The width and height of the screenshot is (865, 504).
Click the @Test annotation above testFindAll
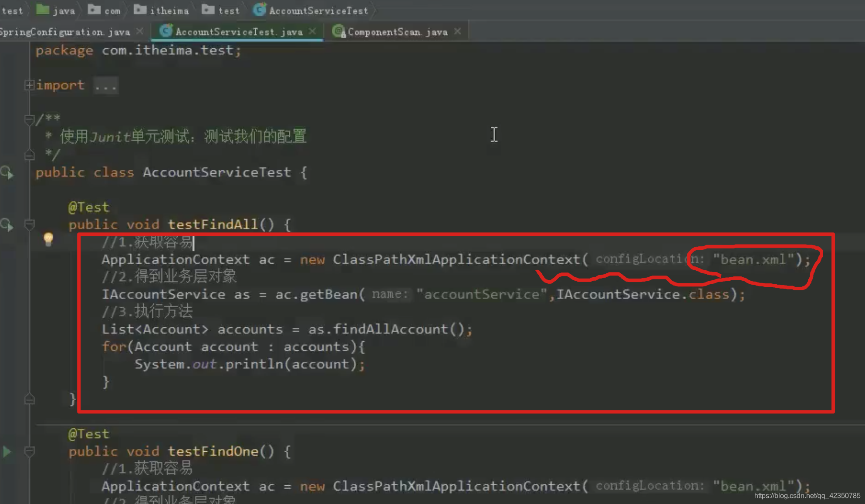[89, 207]
